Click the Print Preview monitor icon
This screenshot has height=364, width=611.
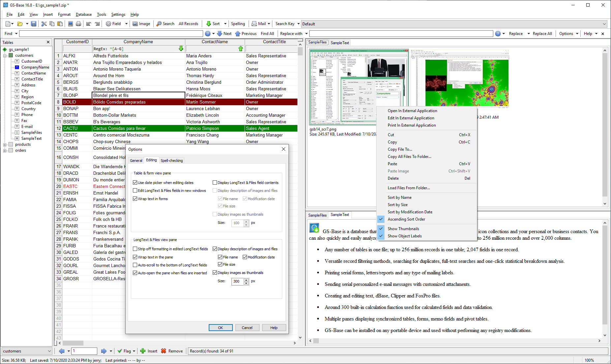pyautogui.click(x=71, y=24)
